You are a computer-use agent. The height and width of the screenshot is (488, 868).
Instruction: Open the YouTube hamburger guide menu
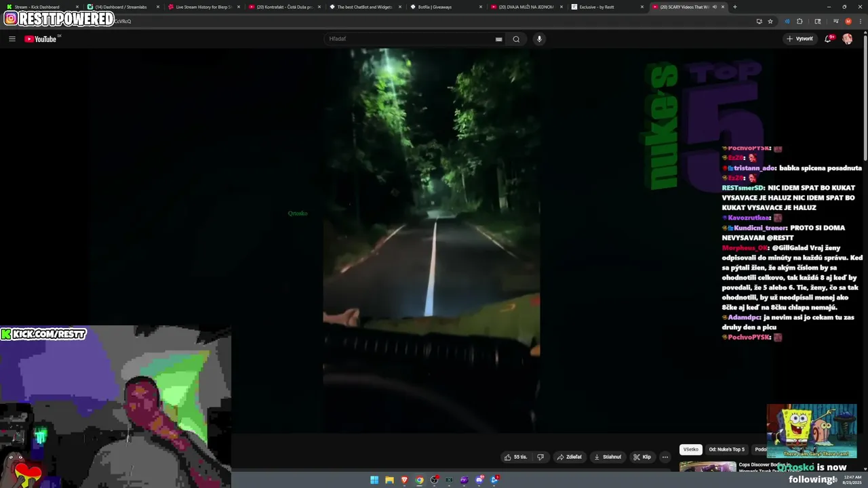click(x=12, y=39)
